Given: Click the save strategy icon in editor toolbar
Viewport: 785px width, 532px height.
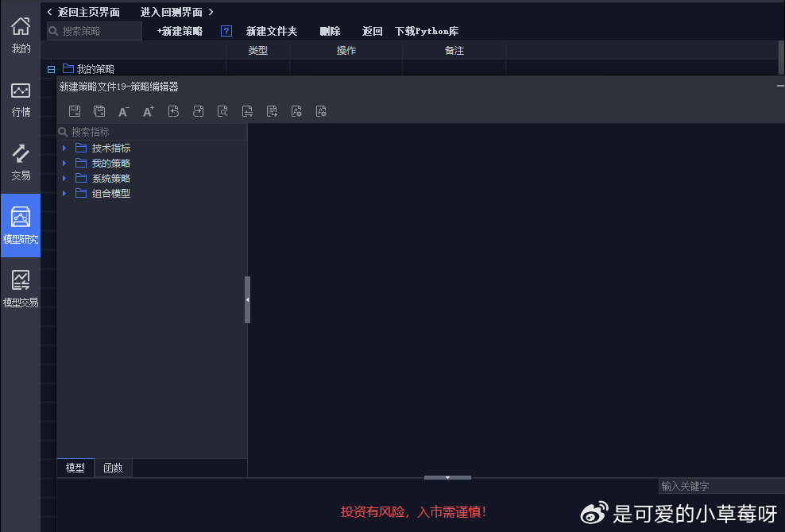Looking at the screenshot, I should point(75,111).
